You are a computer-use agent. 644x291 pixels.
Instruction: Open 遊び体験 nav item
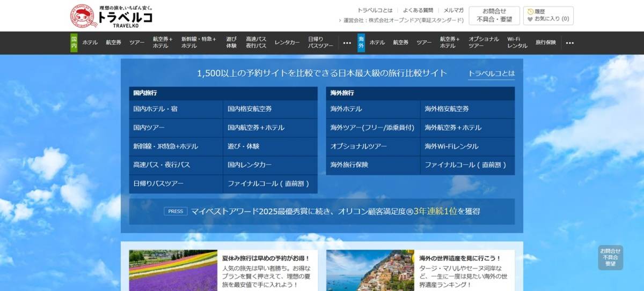coord(231,43)
